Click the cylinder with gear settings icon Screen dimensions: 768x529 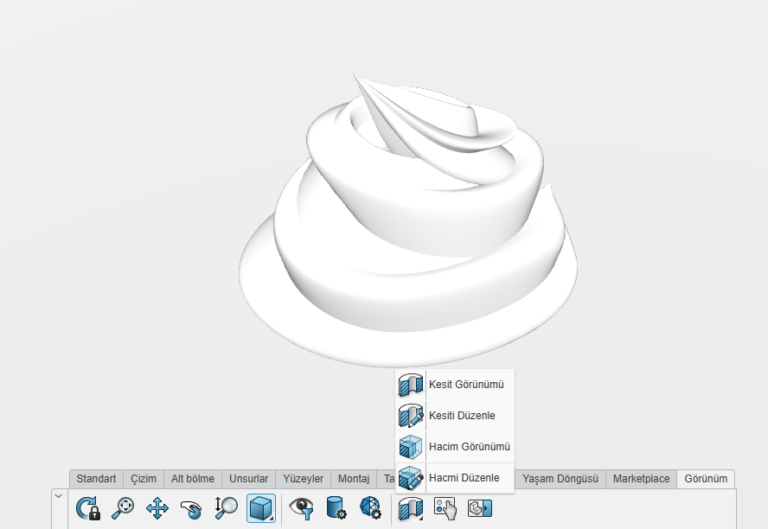[336, 508]
